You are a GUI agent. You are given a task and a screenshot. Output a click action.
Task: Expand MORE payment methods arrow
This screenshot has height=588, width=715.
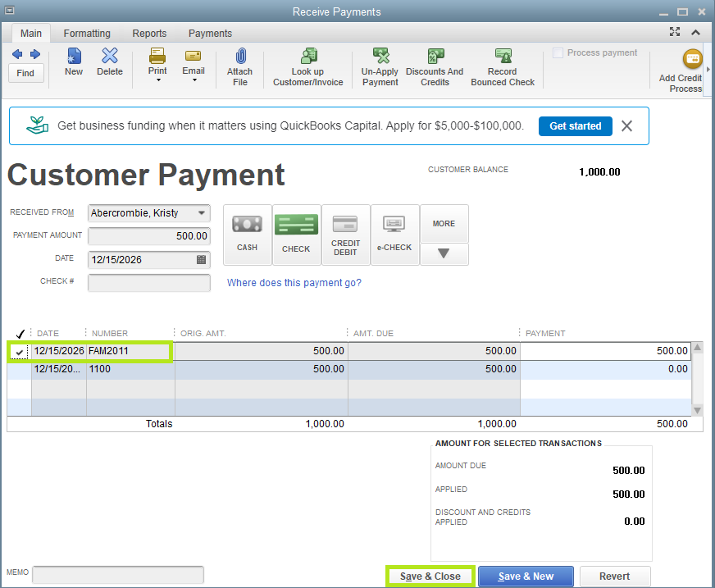444,254
